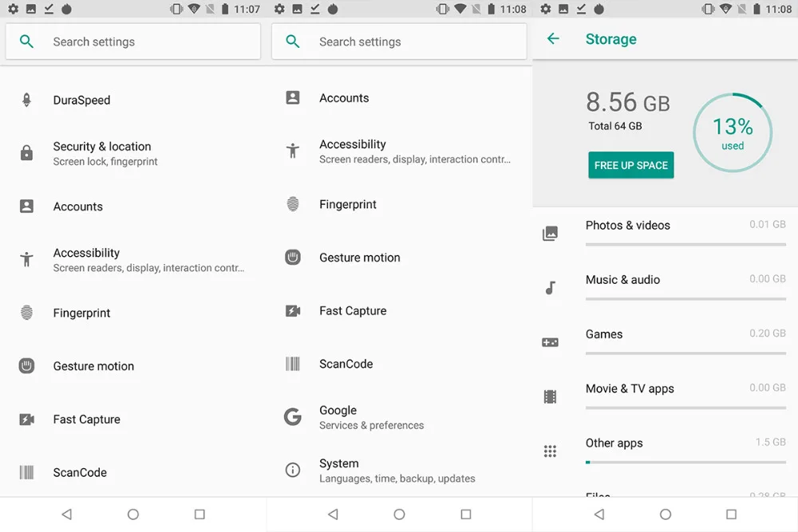Open System languages, time, backup entry
Viewport: 798px width, 532px height.
[x=399, y=471]
